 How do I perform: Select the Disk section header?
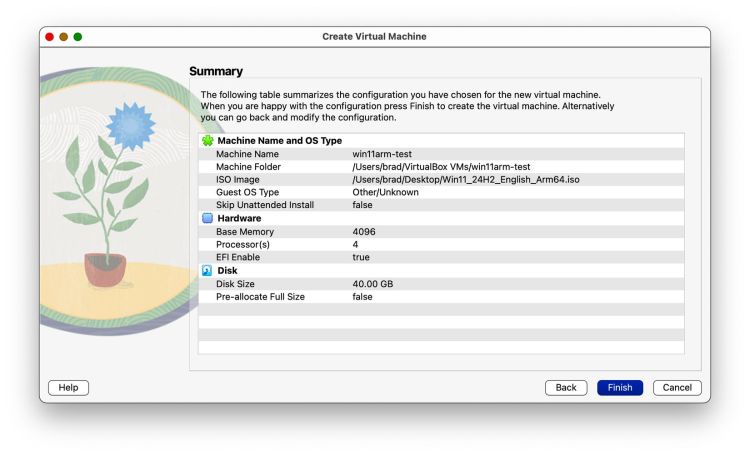(227, 270)
